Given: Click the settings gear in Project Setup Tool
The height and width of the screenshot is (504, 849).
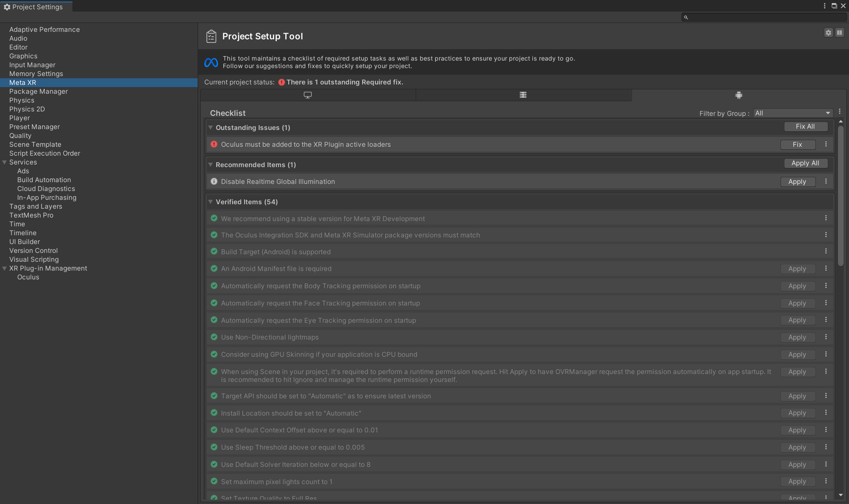Looking at the screenshot, I should (828, 33).
